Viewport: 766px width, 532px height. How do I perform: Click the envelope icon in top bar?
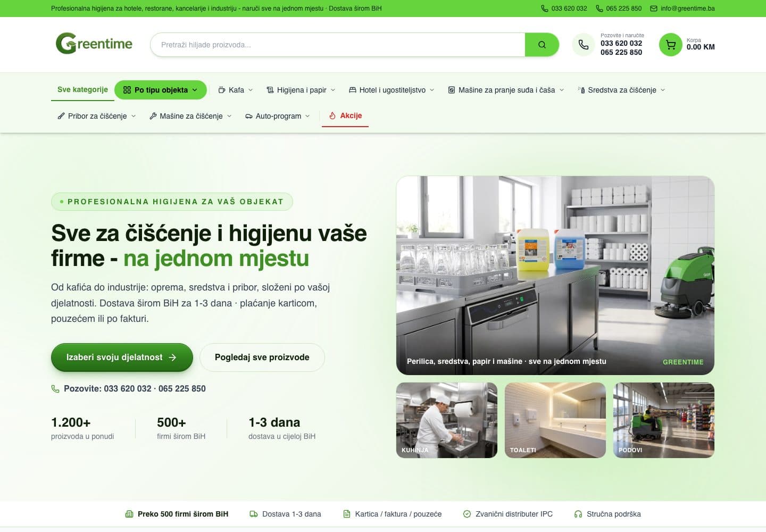pos(654,9)
